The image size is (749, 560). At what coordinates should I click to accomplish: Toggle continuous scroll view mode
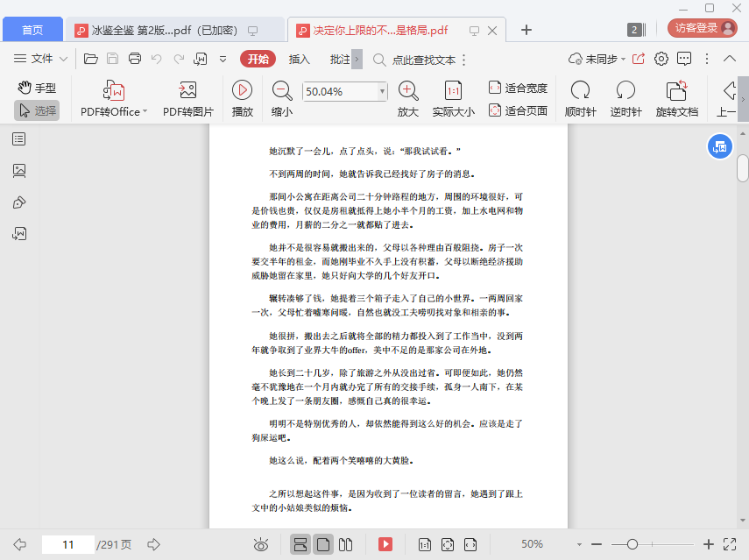click(x=300, y=545)
